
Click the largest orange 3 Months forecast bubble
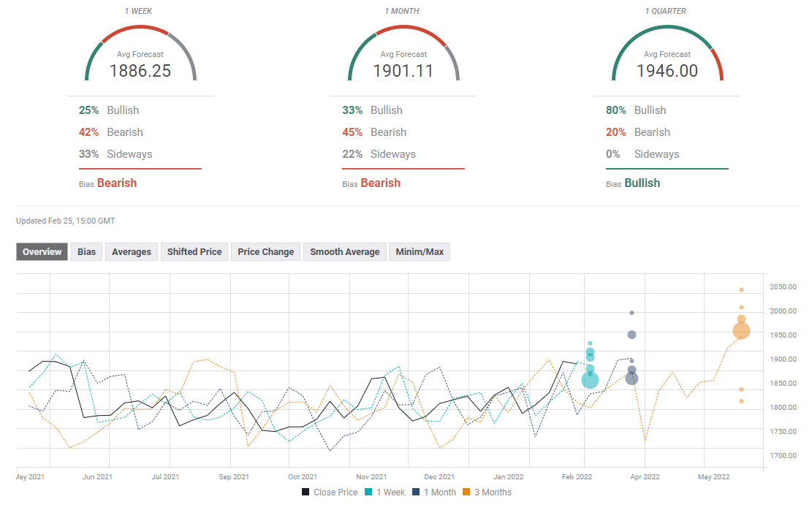click(741, 331)
